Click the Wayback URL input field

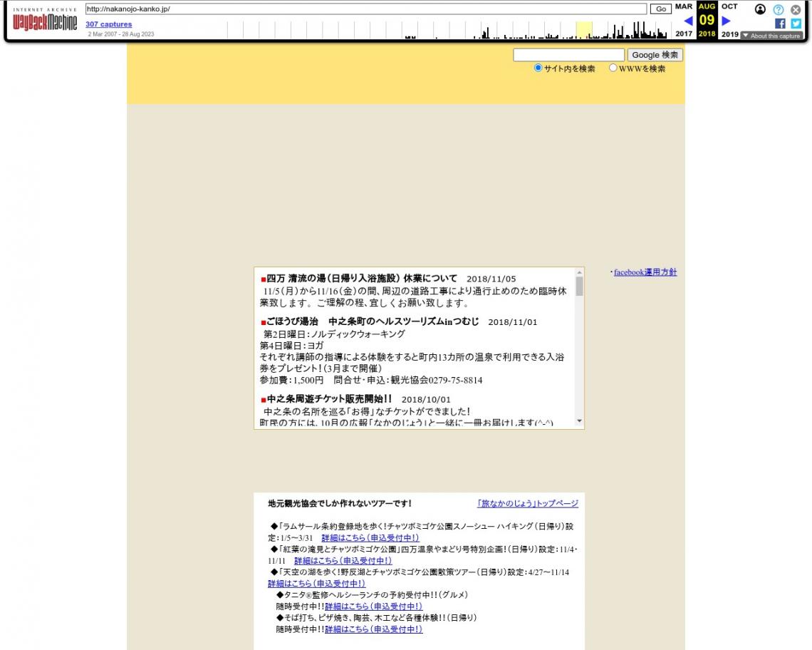tap(366, 9)
